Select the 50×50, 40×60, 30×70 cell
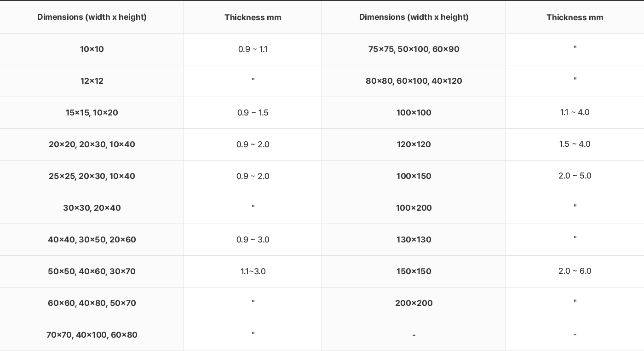 (x=92, y=271)
